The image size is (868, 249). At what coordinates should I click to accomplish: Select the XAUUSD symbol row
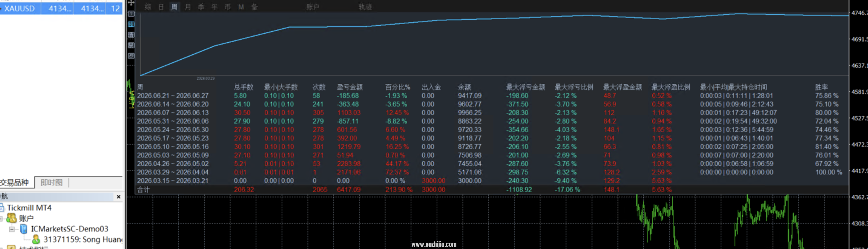61,8
